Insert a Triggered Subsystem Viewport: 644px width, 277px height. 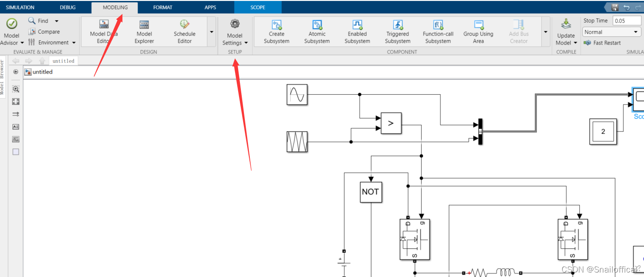pyautogui.click(x=398, y=31)
